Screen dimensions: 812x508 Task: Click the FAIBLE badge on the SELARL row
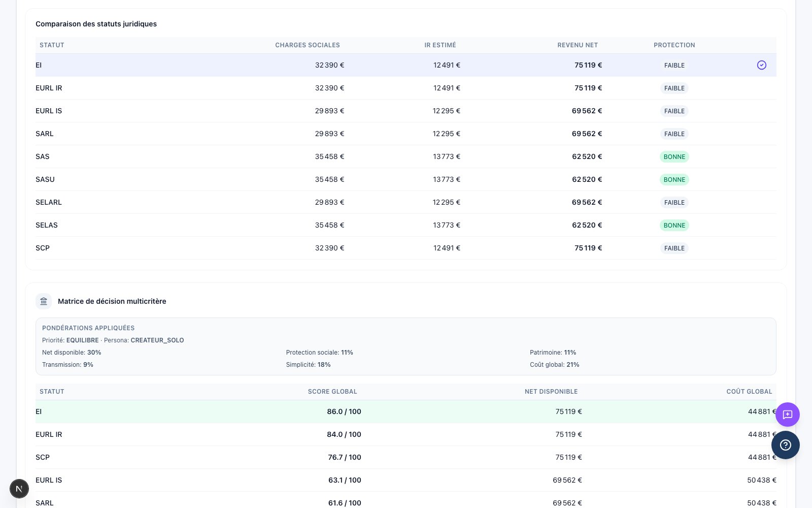point(674,202)
